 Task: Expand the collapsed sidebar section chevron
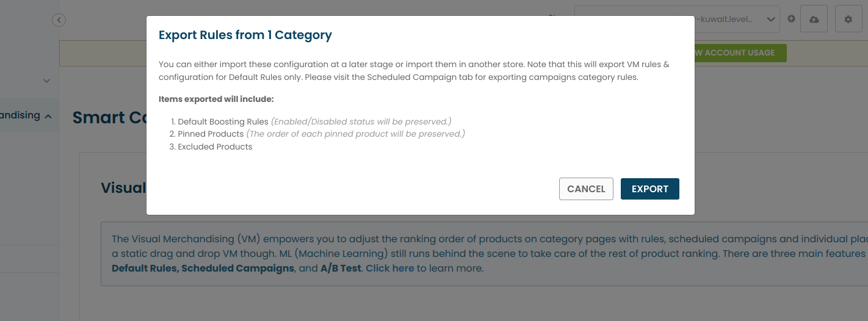pyautogui.click(x=47, y=81)
